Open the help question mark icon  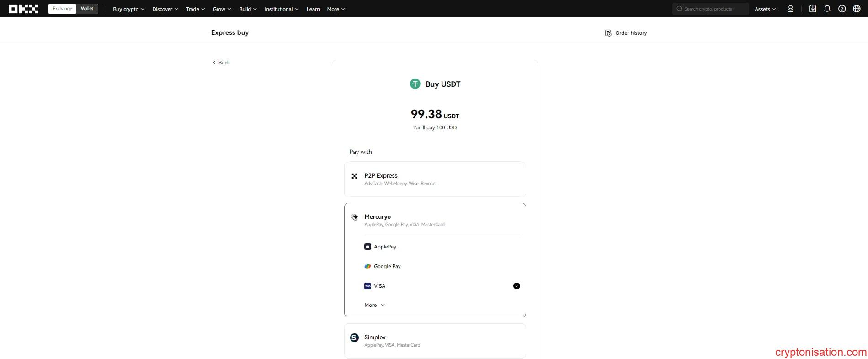click(842, 9)
